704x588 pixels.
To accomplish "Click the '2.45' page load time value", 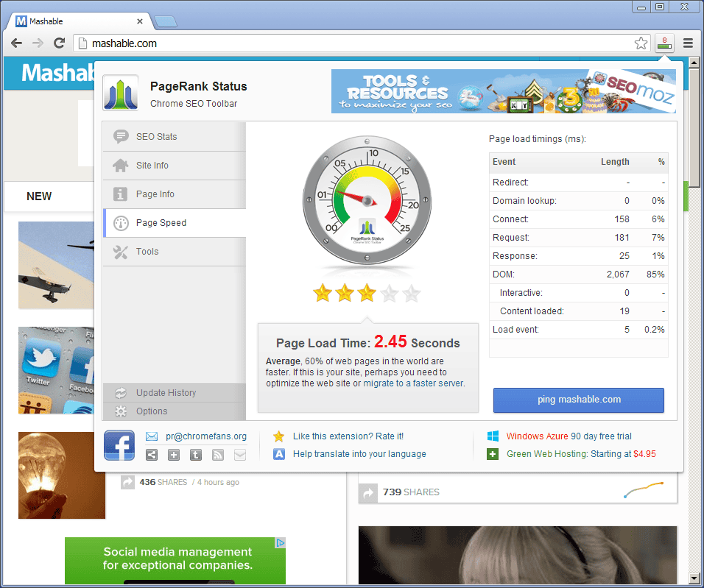I will pos(390,341).
